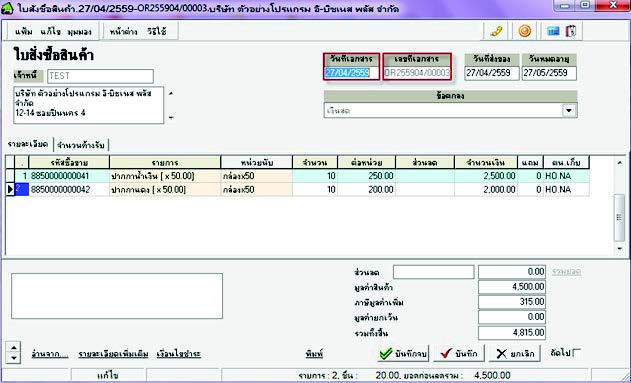Click the บันทึกจบ button

pyautogui.click(x=404, y=354)
